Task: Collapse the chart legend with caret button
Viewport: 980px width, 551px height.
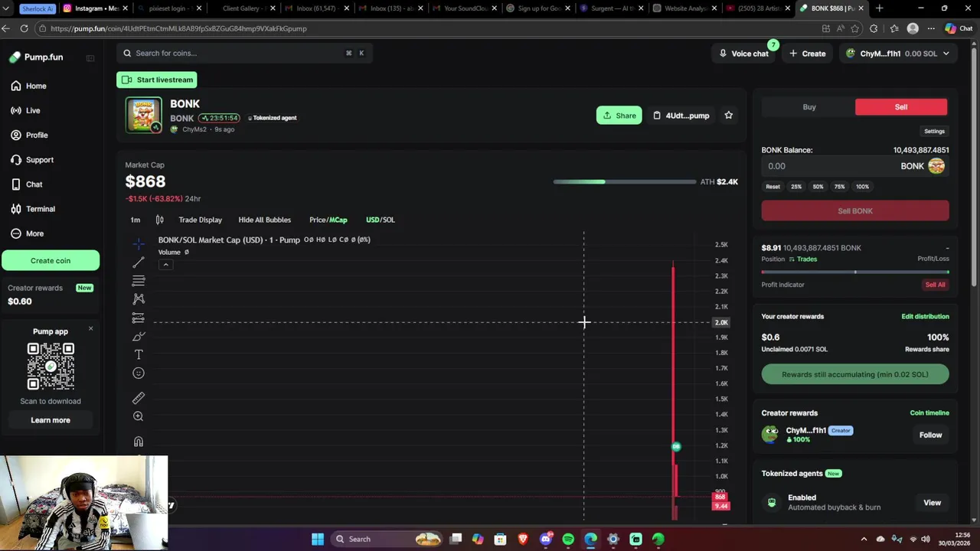Action: pos(165,265)
